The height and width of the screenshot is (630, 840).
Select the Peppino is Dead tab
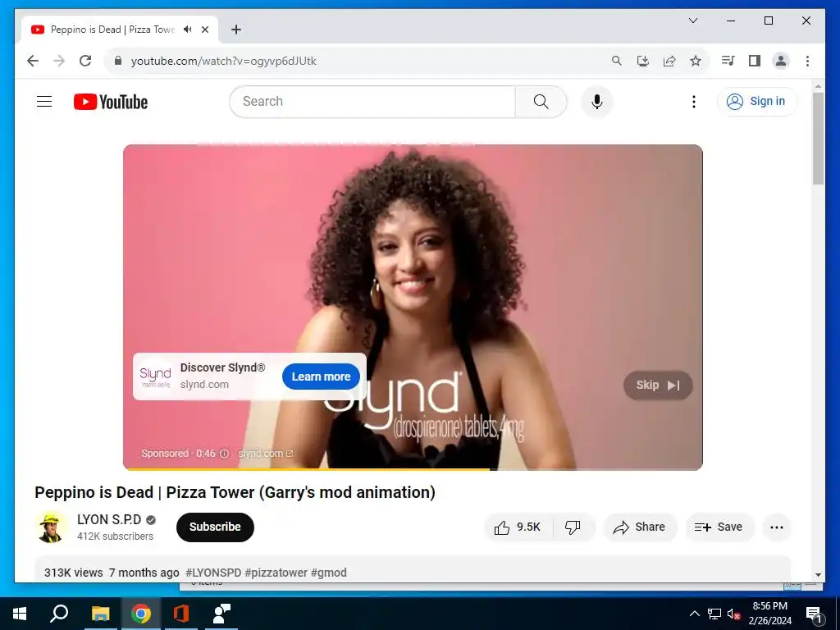(120, 30)
